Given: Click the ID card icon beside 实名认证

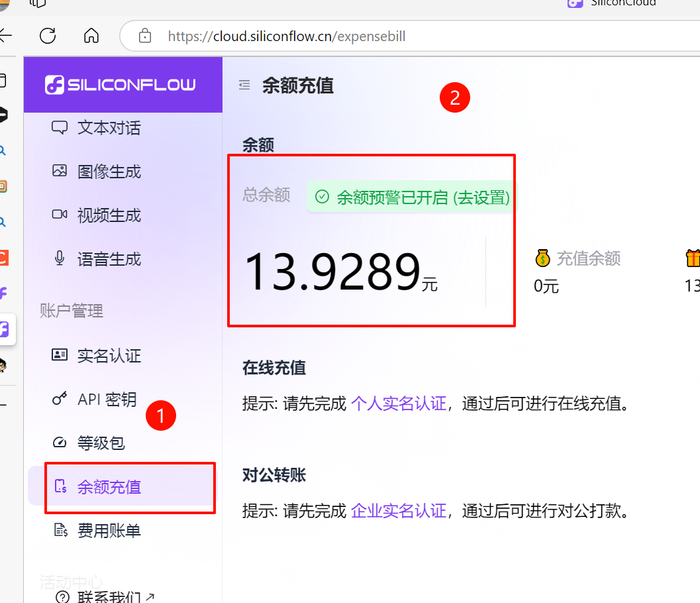Looking at the screenshot, I should (x=60, y=355).
